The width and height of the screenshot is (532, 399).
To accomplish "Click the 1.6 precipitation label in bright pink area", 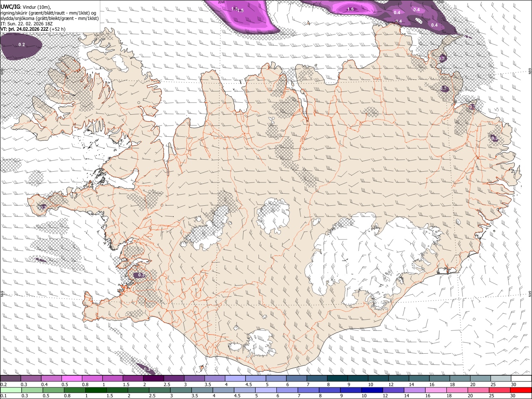I will tap(350, 10).
